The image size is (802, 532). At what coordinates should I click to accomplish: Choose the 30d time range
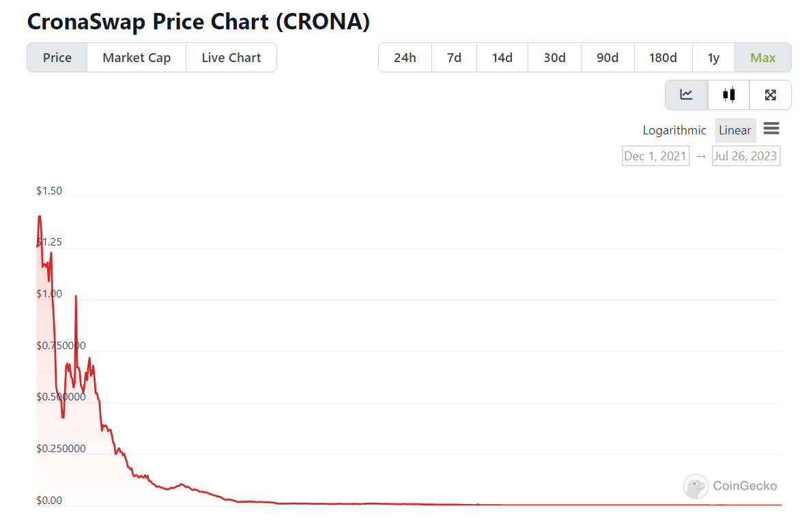[554, 57]
